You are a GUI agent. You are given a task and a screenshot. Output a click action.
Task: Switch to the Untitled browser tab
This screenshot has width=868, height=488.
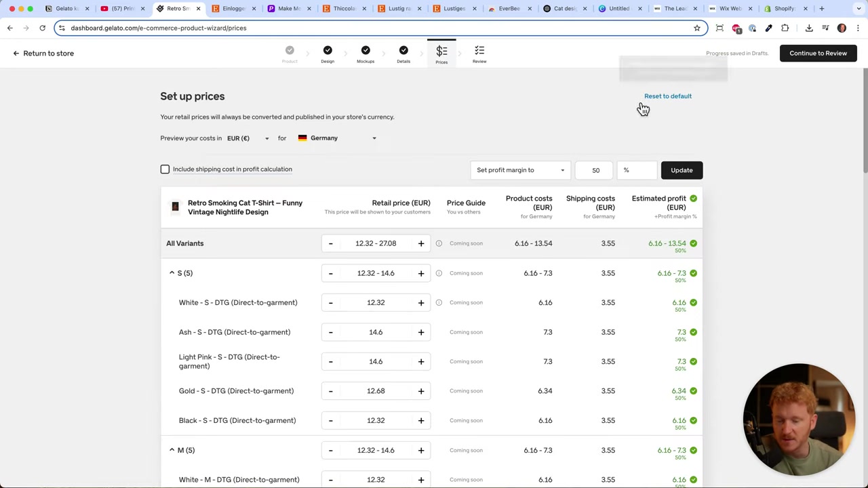(619, 8)
